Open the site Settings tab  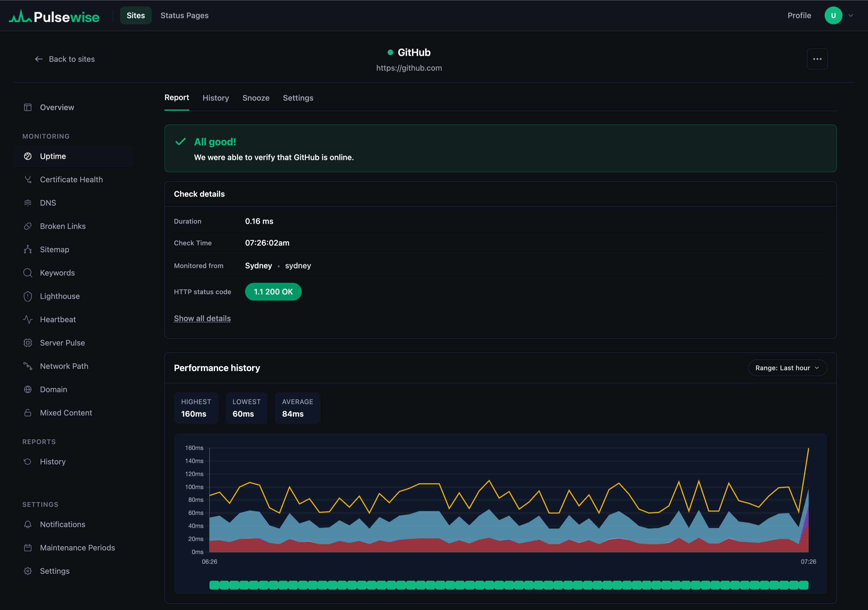pos(298,98)
